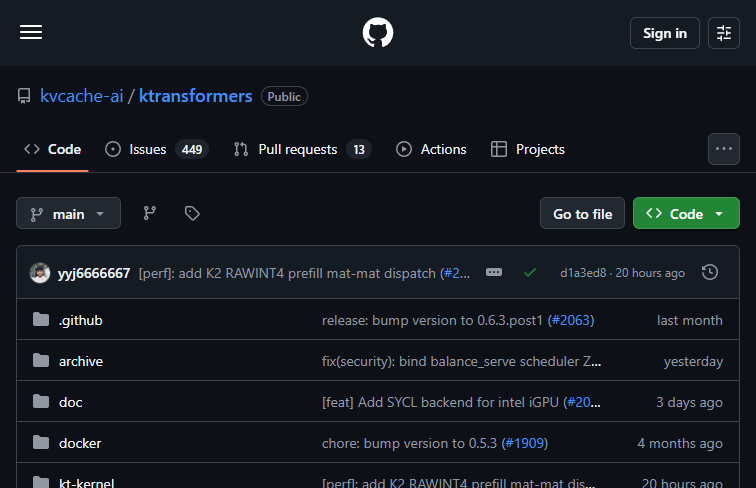Open pull request #2063 link
This screenshot has width=756, height=488.
571,320
